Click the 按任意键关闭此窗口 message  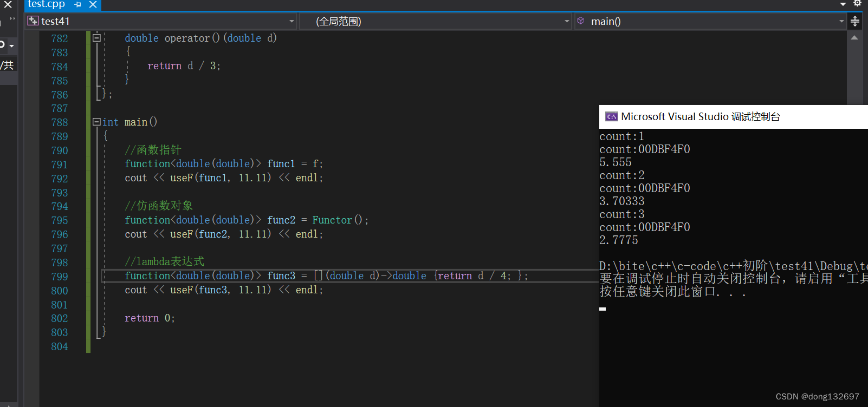coord(673,292)
